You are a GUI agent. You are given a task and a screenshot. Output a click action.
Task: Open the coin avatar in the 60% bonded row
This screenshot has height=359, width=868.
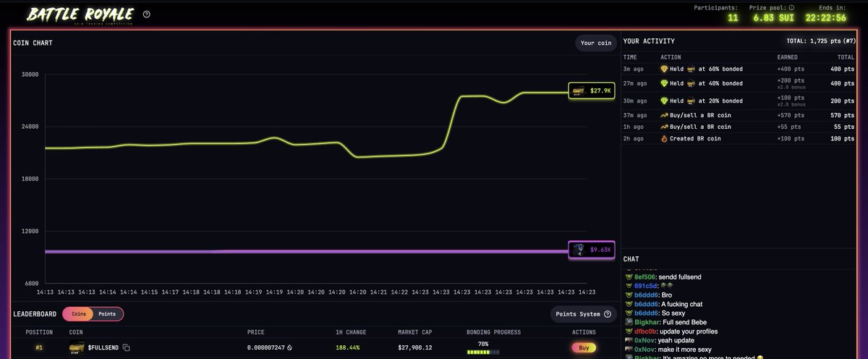[690, 69]
